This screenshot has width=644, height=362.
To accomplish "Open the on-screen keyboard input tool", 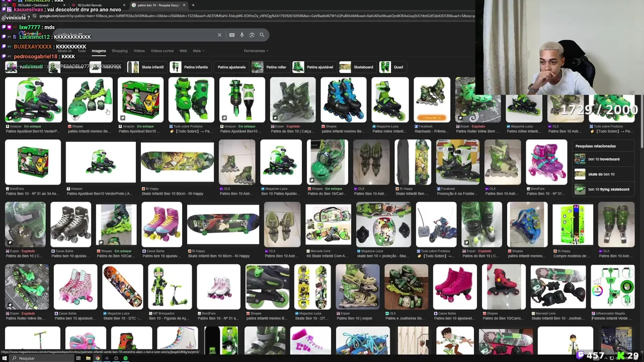I will click(x=231, y=35).
